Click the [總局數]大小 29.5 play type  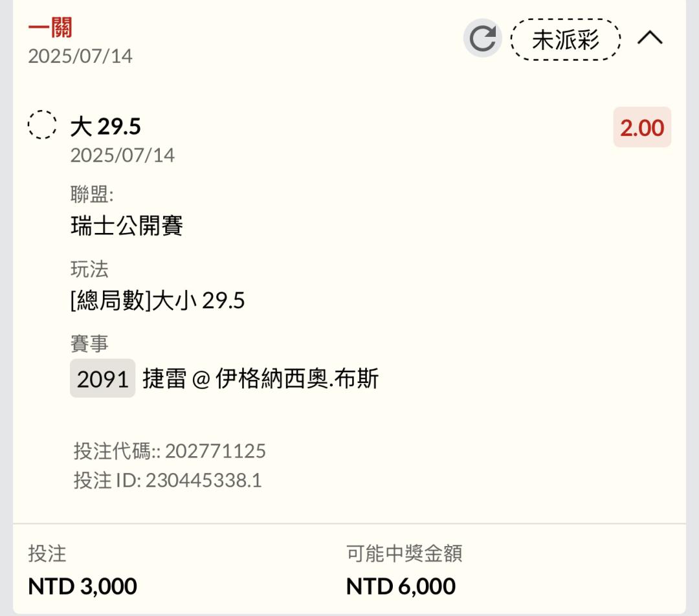[157, 300]
